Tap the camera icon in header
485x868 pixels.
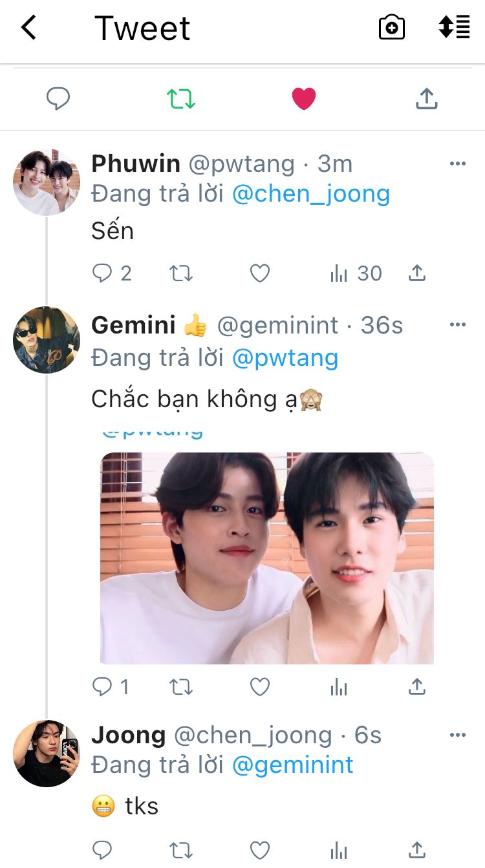pos(391,28)
